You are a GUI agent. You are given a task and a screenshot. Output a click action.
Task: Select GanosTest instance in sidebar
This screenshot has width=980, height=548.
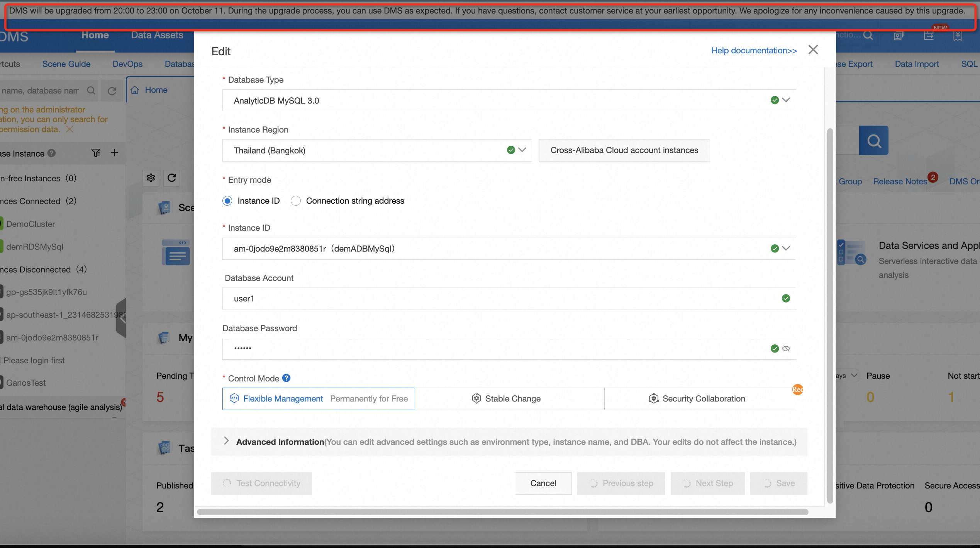(x=26, y=383)
